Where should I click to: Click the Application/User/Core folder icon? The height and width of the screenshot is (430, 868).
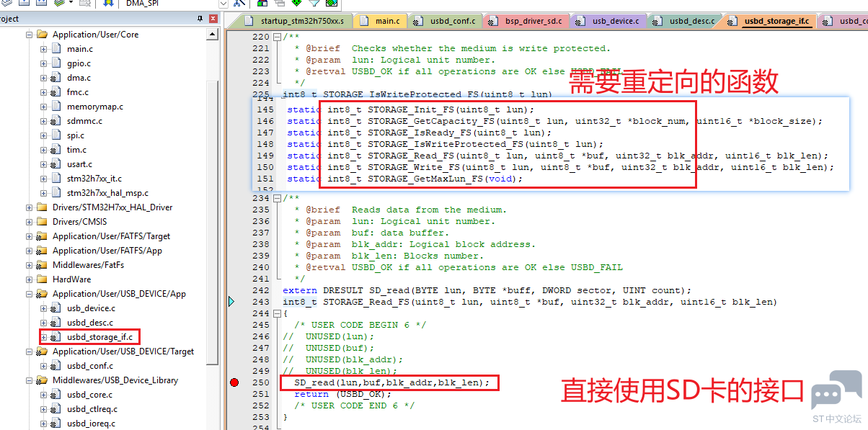click(42, 35)
